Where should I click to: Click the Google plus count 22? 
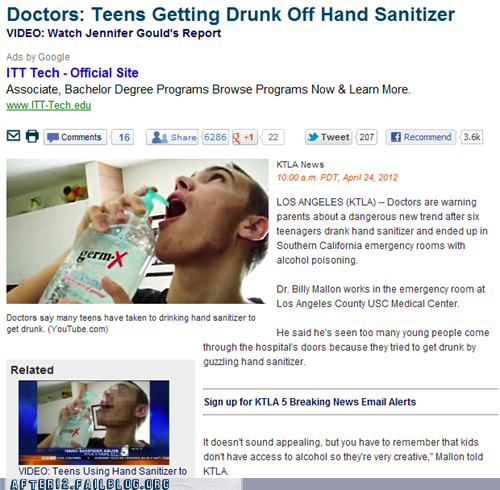tap(273, 137)
